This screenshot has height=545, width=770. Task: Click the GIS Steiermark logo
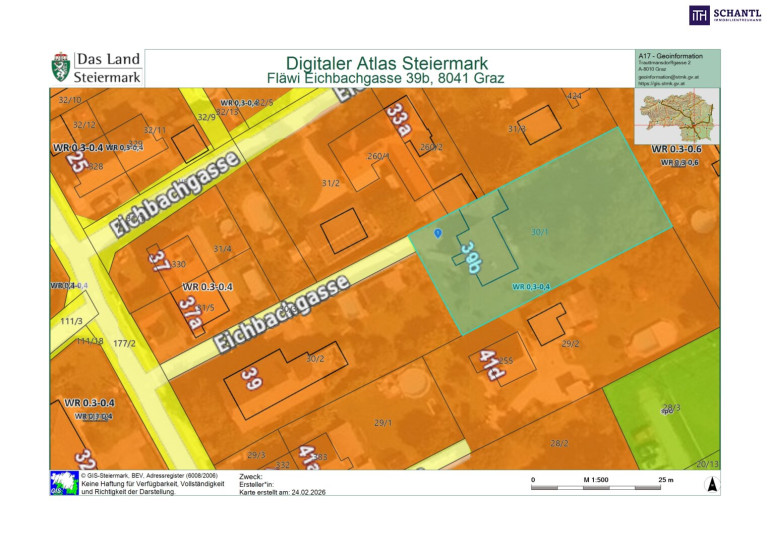coord(63,483)
